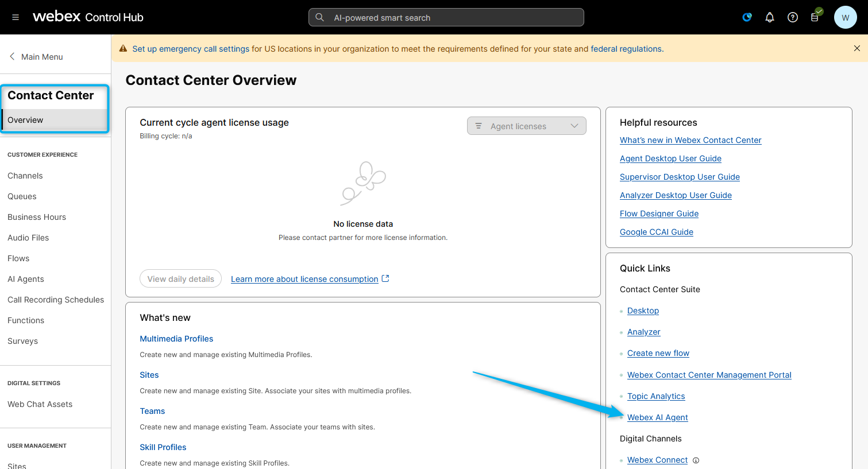868x469 pixels.
Task: Click the AI-powered smart search field
Action: coord(446,18)
